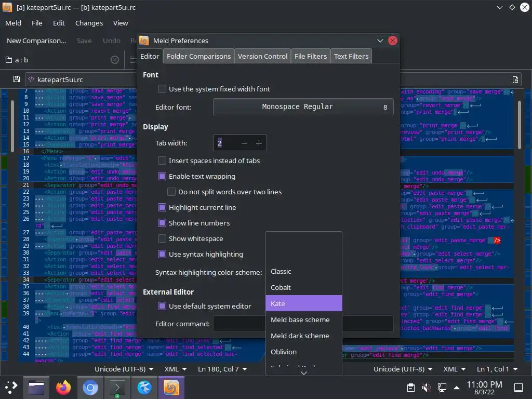Click the new-document icon at the right pane header

[x=515, y=79]
